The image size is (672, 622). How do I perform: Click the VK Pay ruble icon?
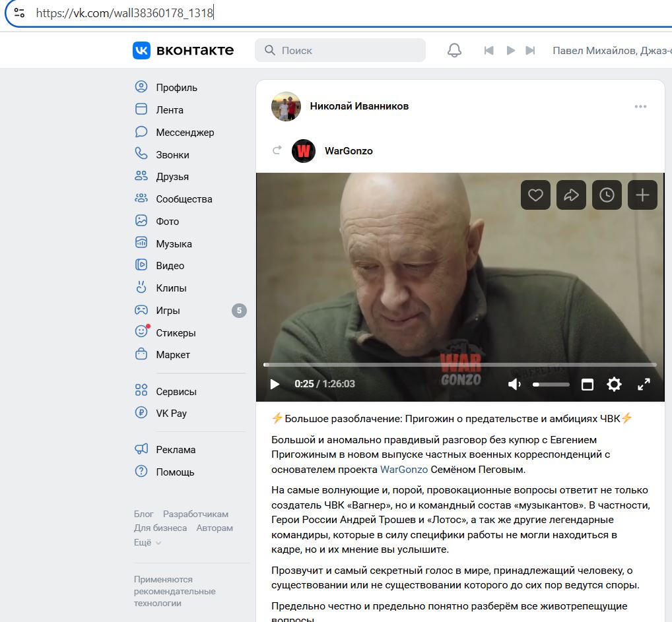click(x=141, y=412)
